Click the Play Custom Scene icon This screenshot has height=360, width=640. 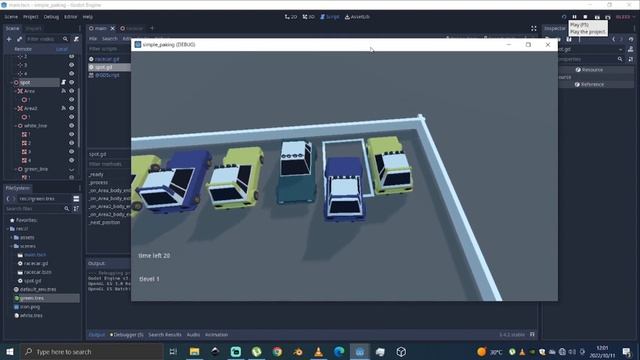(x=607, y=17)
